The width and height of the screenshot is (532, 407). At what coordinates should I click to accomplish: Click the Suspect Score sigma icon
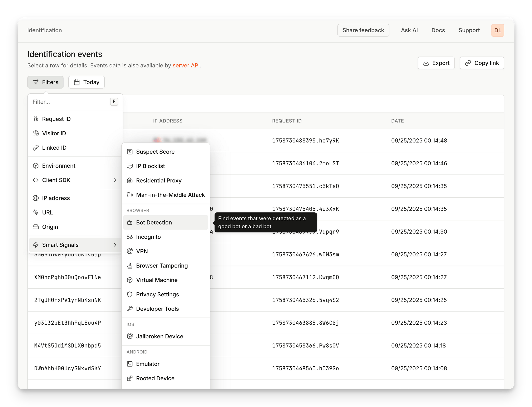coord(130,152)
